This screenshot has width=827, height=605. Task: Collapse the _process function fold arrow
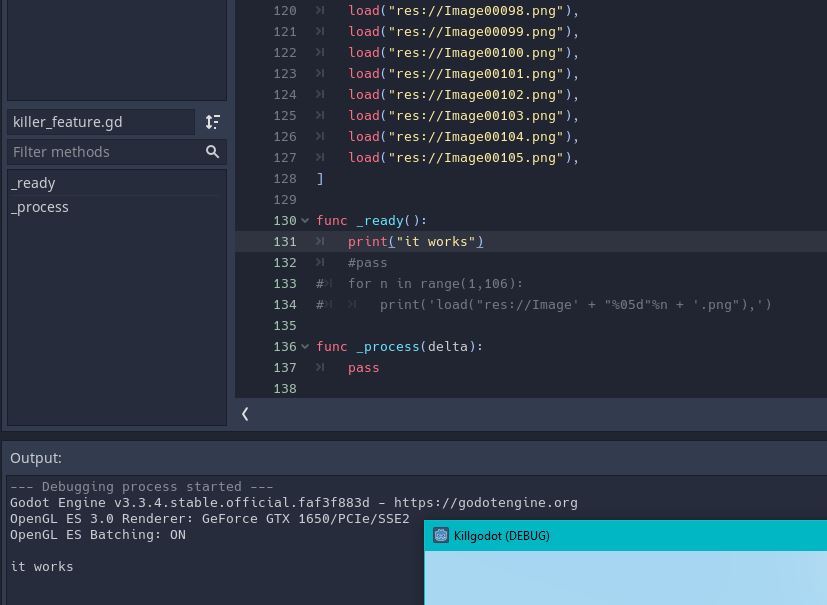coord(306,346)
